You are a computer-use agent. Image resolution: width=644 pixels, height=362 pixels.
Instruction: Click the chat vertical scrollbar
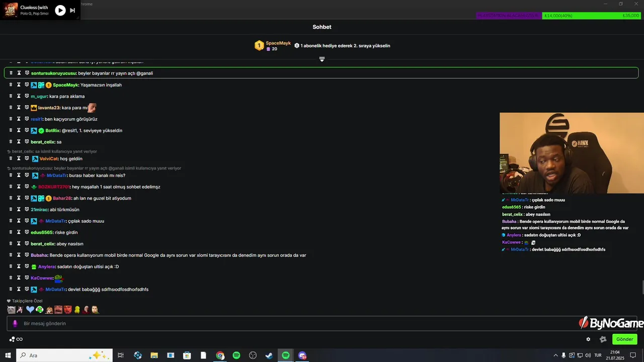pyautogui.click(x=642, y=288)
